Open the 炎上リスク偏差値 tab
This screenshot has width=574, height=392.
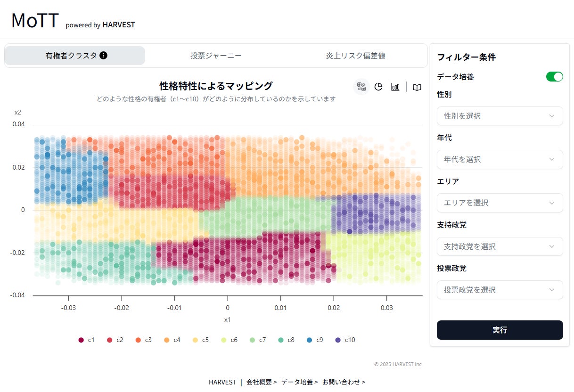pyautogui.click(x=355, y=56)
